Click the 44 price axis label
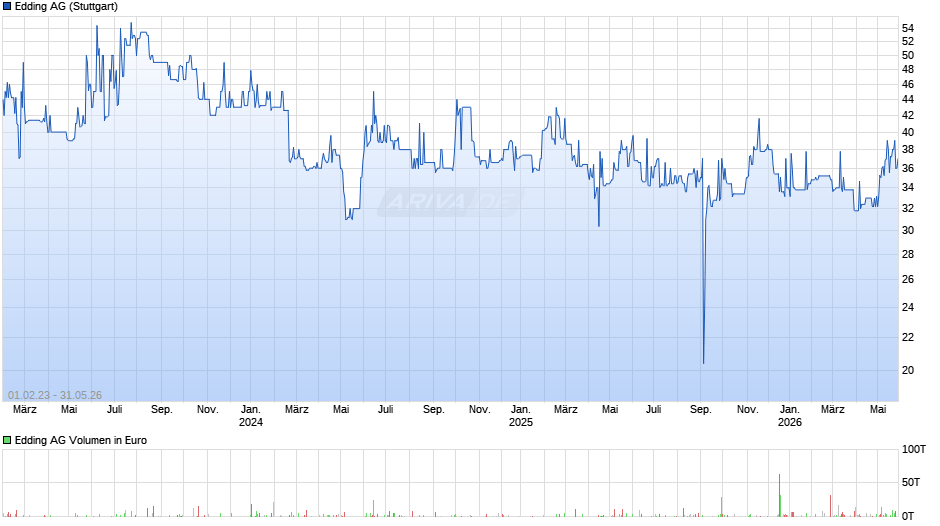Screen dimensions: 940x526 point(908,100)
